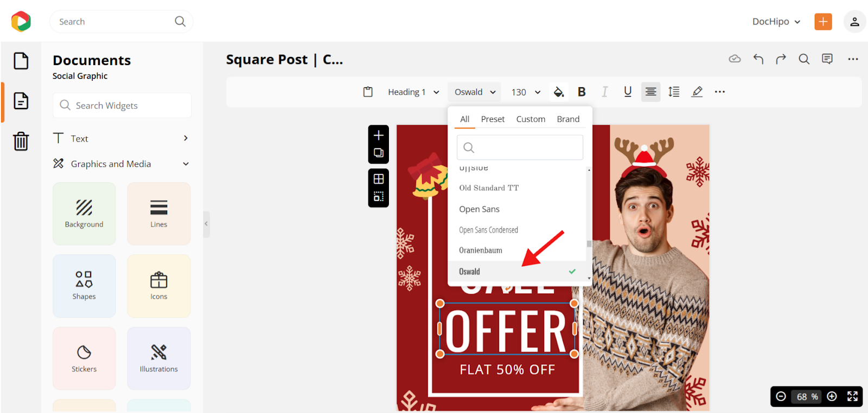Click the font list scrollbar thumb
This screenshot has width=868, height=413.
point(589,244)
